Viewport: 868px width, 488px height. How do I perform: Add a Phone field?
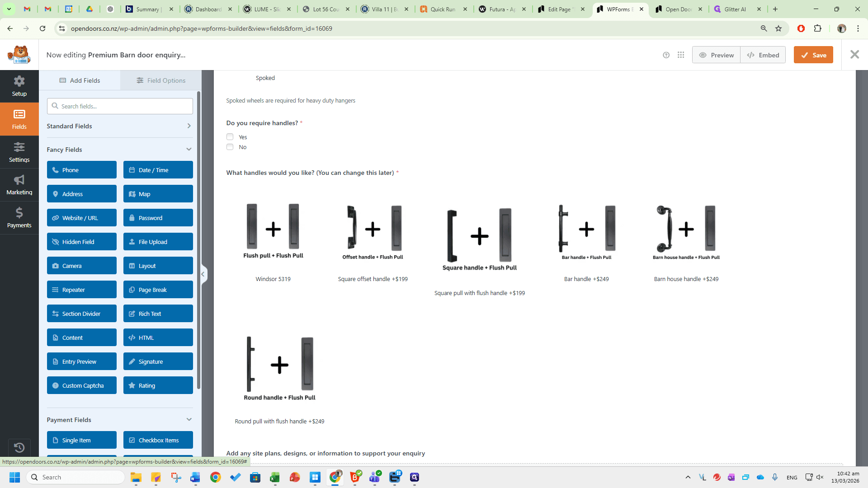pos(82,170)
